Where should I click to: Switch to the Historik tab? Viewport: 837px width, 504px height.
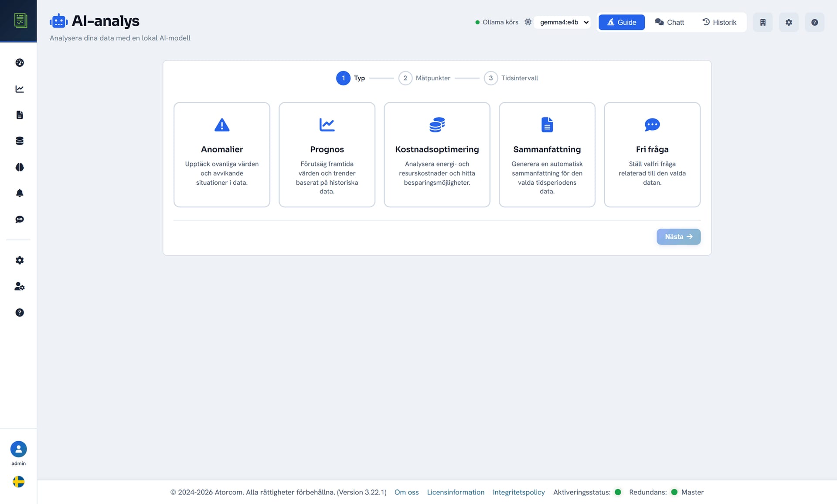[719, 22]
